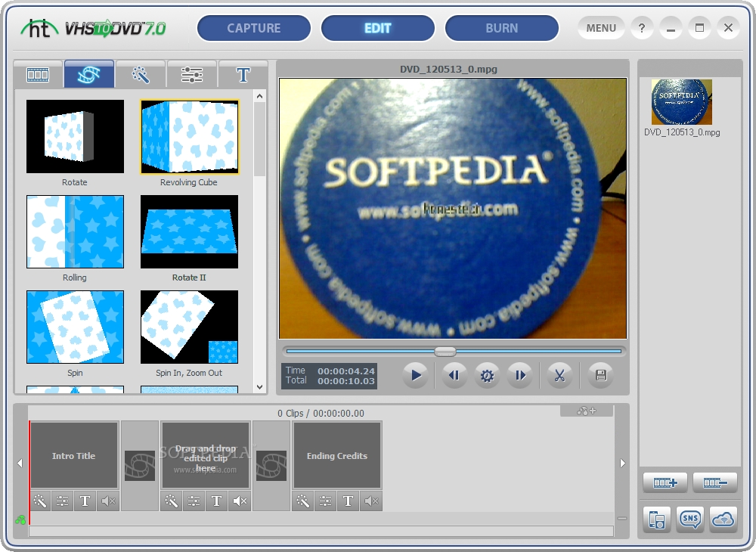Click the transitions list scroll down arrow

point(260,386)
